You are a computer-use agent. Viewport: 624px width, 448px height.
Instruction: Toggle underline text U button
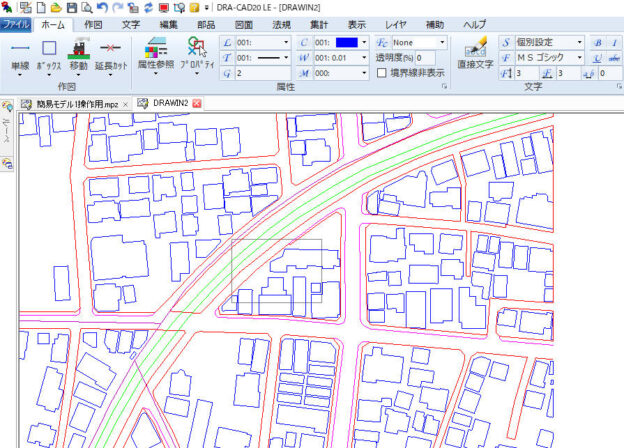point(598,58)
